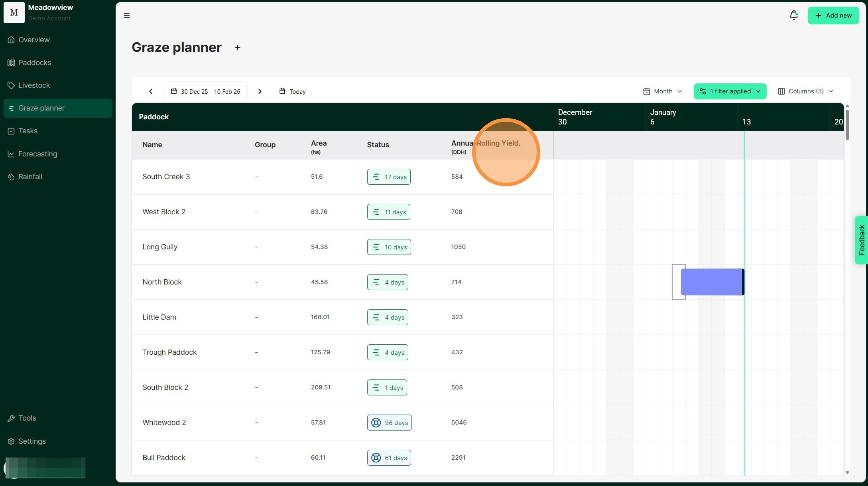The height and width of the screenshot is (486, 868).
Task: Click the vertical table scrollbar thumb
Action: 847,124
